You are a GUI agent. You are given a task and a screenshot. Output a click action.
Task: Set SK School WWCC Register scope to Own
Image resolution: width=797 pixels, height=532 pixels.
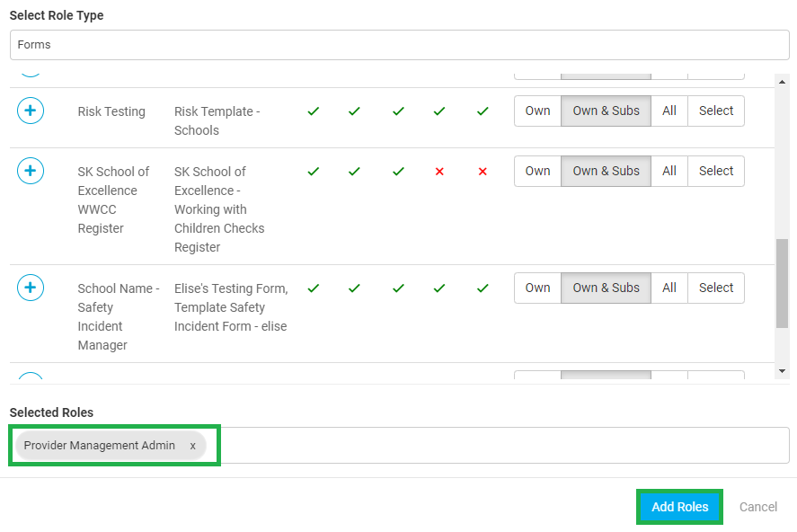[x=537, y=172]
